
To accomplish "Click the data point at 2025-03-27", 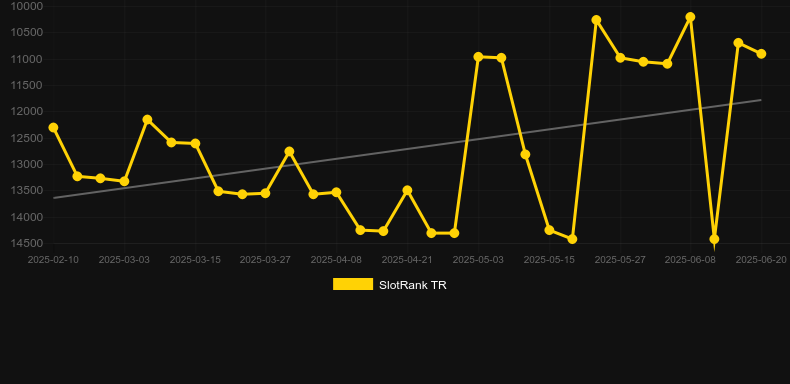I will click(x=266, y=193).
